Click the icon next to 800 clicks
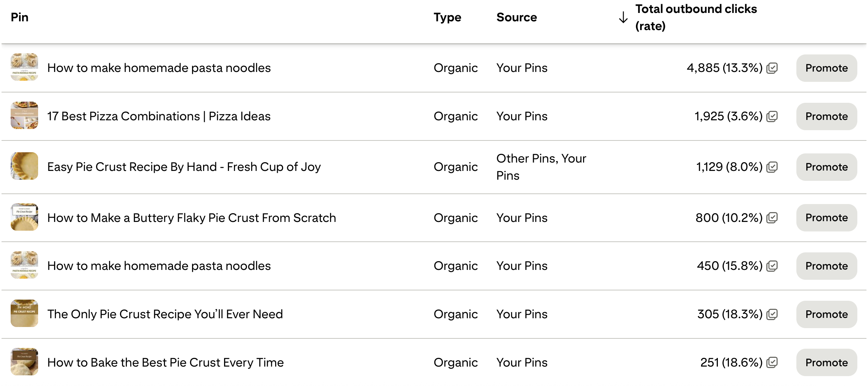The height and width of the screenshot is (386, 868). click(771, 217)
